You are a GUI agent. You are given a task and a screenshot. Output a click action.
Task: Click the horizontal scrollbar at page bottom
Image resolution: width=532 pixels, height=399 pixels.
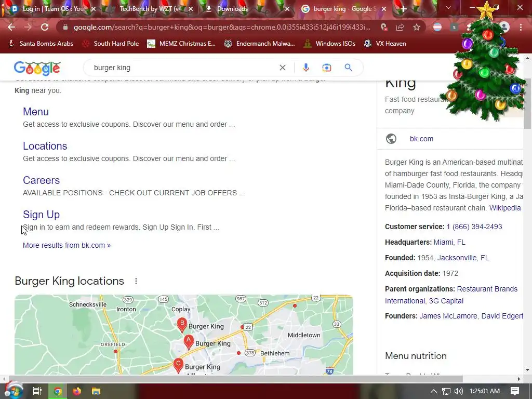pyautogui.click(x=236, y=379)
